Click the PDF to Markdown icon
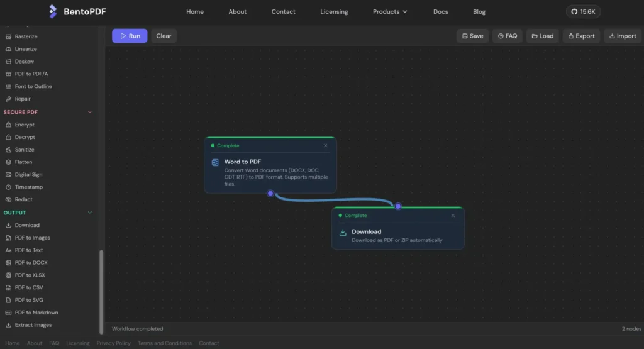 8,313
